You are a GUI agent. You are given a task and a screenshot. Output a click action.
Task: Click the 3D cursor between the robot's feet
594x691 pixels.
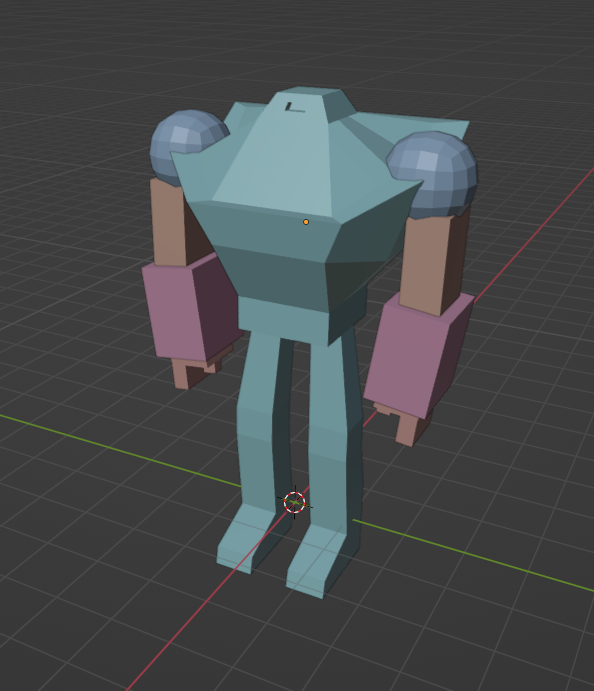coord(295,502)
